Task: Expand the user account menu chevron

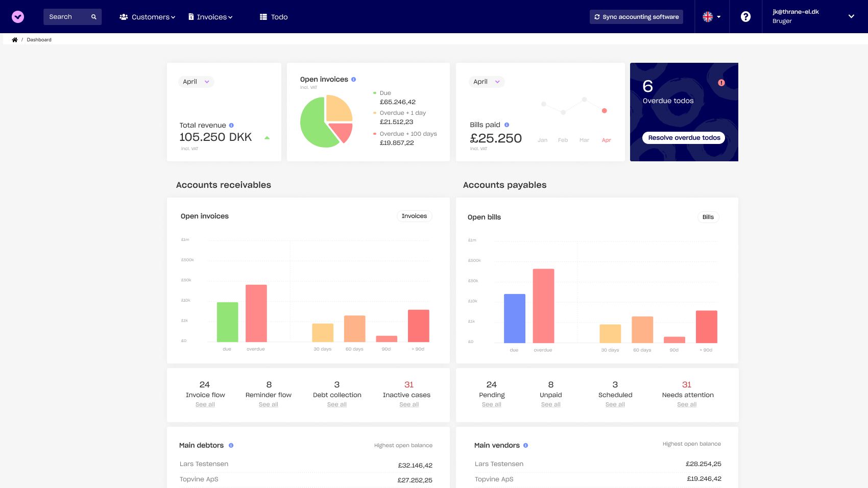Action: tap(851, 16)
